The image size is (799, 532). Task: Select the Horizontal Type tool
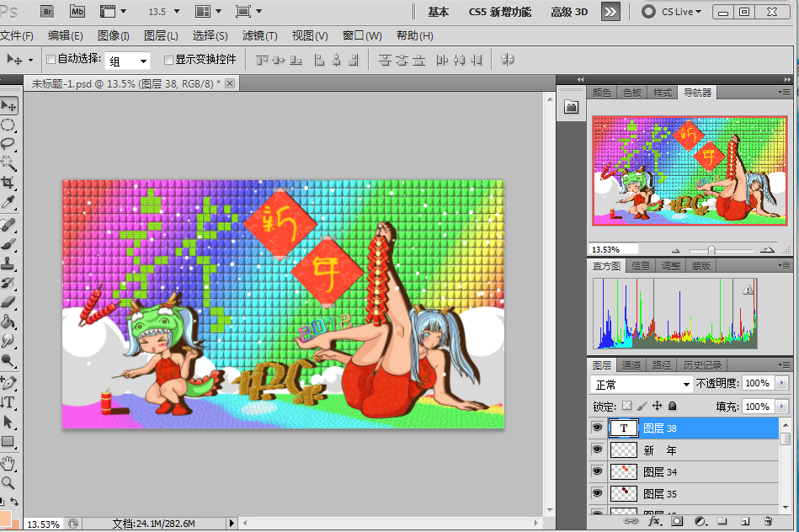(8, 402)
